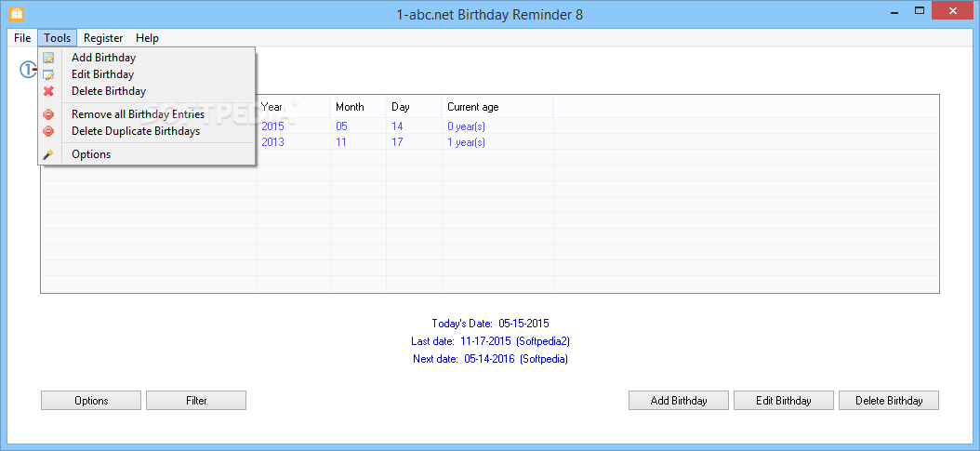
Task: Click the 0 year(s) age cell
Action: tap(466, 126)
